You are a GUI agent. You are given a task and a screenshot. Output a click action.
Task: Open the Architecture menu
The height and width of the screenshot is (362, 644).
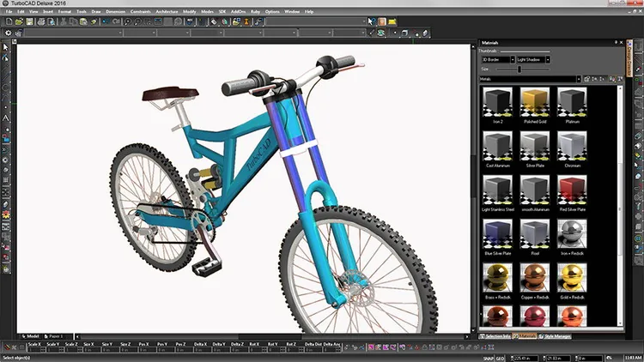tap(167, 11)
